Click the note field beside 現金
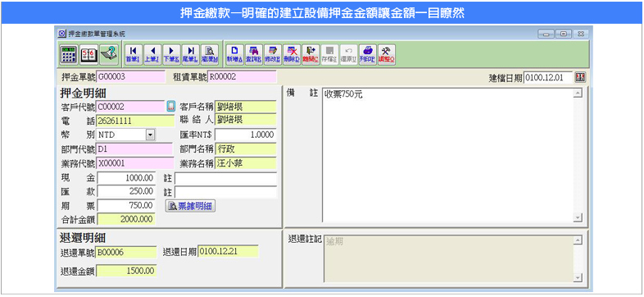 tap(225, 178)
